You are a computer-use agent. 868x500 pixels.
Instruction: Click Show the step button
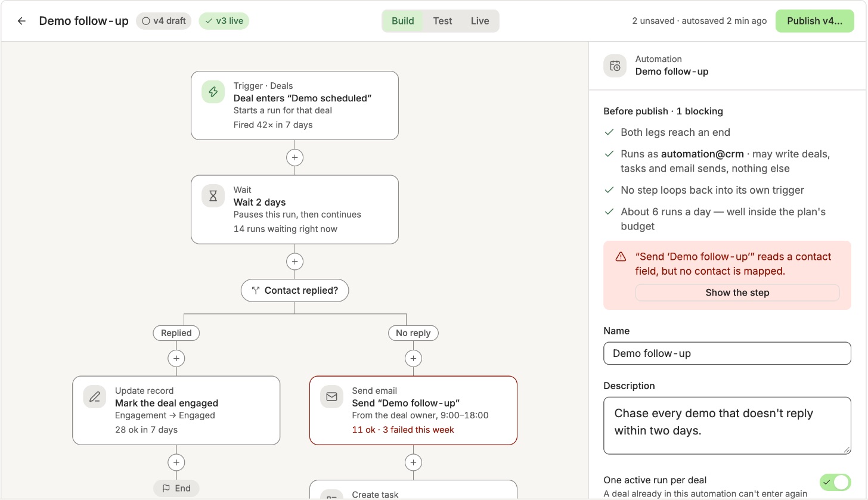coord(737,293)
